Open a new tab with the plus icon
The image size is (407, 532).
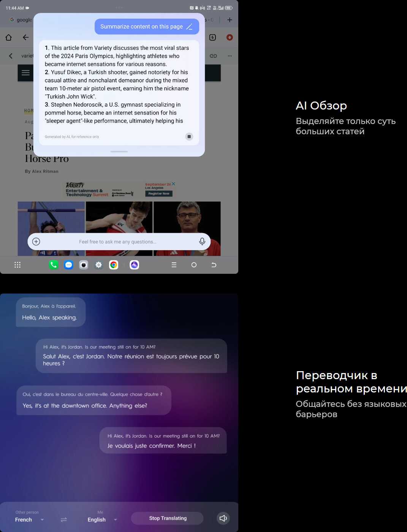pyautogui.click(x=230, y=20)
